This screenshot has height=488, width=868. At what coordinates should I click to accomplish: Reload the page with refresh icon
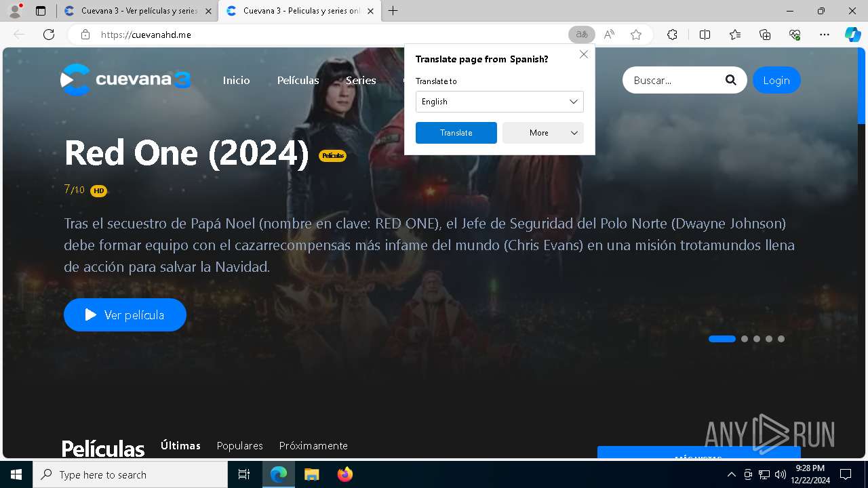pyautogui.click(x=49, y=35)
